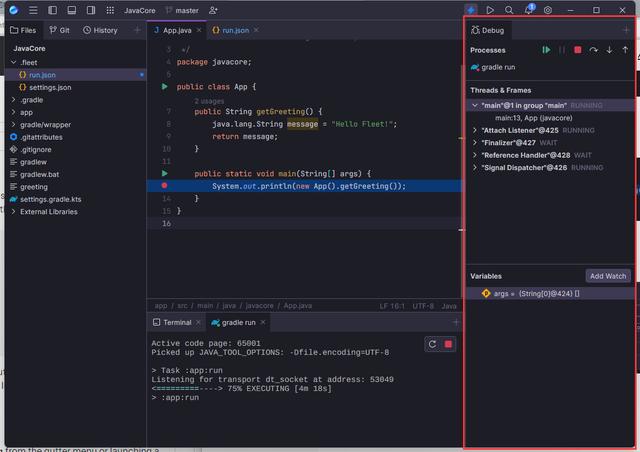Image resolution: width=640 pixels, height=452 pixels.
Task: Switch to the Files tab
Action: click(23, 30)
